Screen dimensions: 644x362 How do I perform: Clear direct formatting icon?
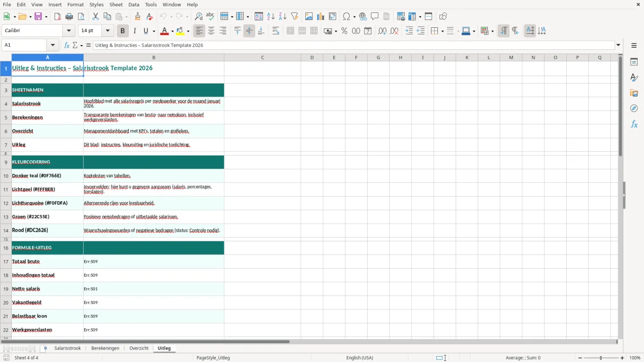click(150, 17)
